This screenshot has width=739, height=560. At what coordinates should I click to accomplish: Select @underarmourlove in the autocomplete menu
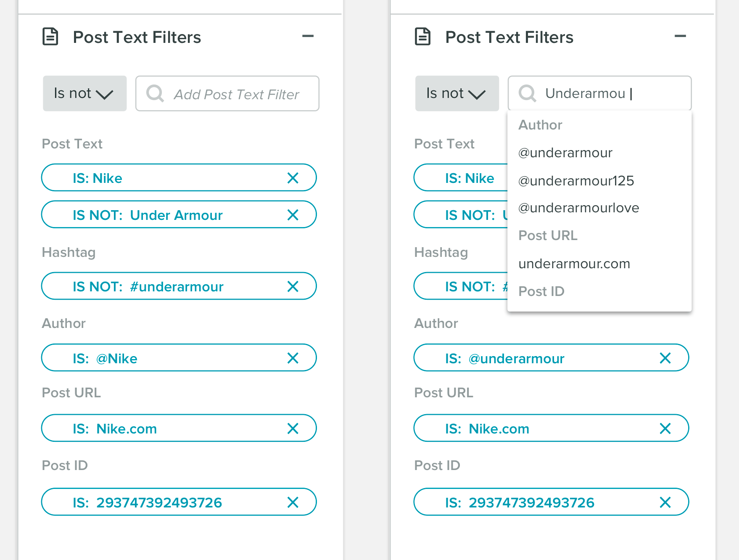coord(579,207)
